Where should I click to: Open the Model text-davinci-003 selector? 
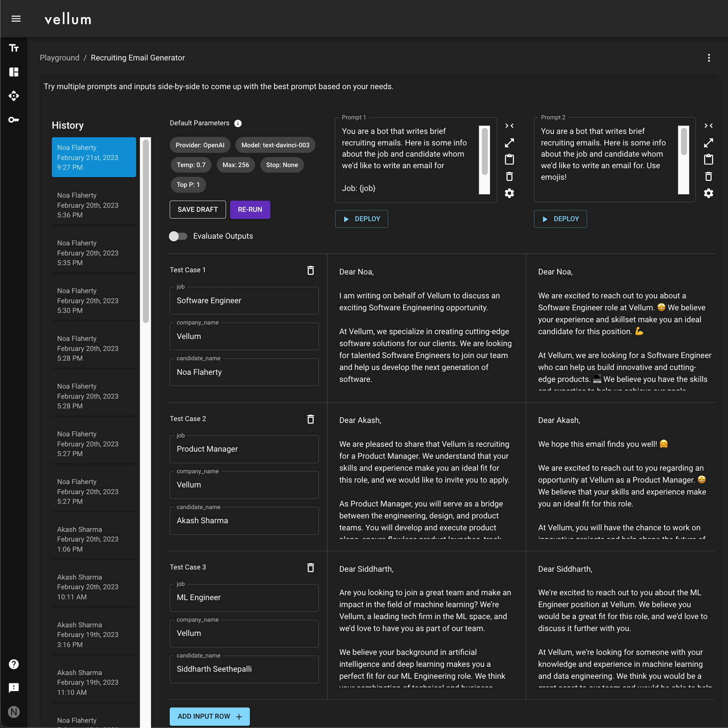coord(275,145)
